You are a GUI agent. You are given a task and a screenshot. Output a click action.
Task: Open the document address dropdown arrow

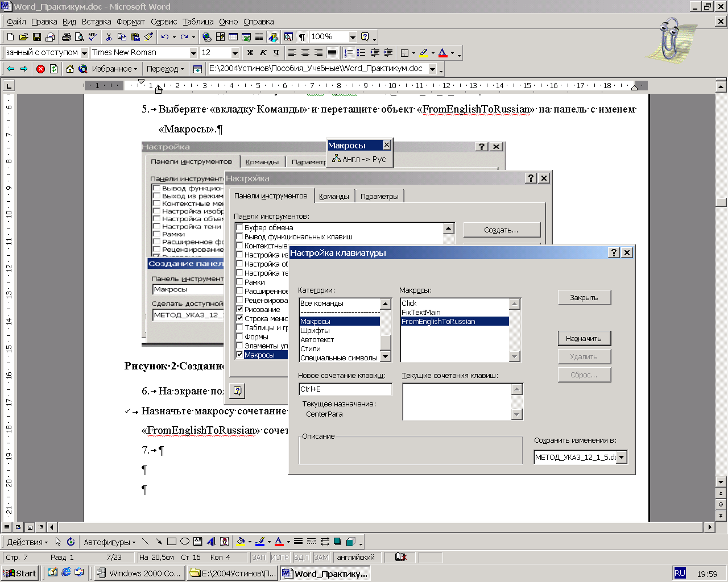coord(432,69)
